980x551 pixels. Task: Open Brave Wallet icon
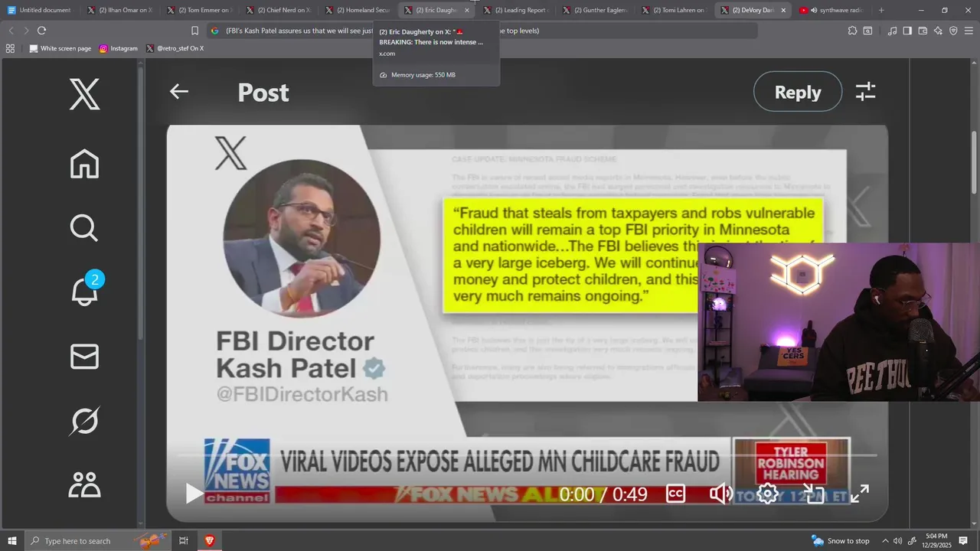click(923, 31)
